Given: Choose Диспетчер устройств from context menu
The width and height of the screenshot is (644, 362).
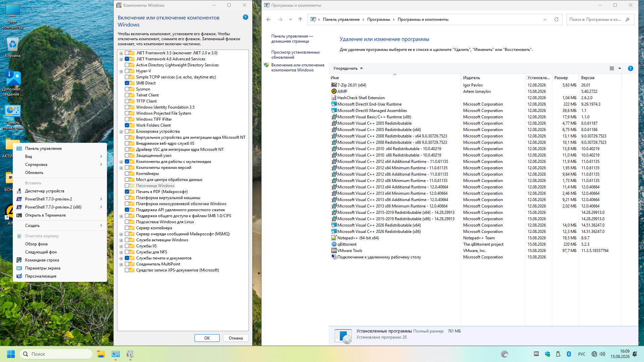Looking at the screenshot, I should (x=60, y=191).
